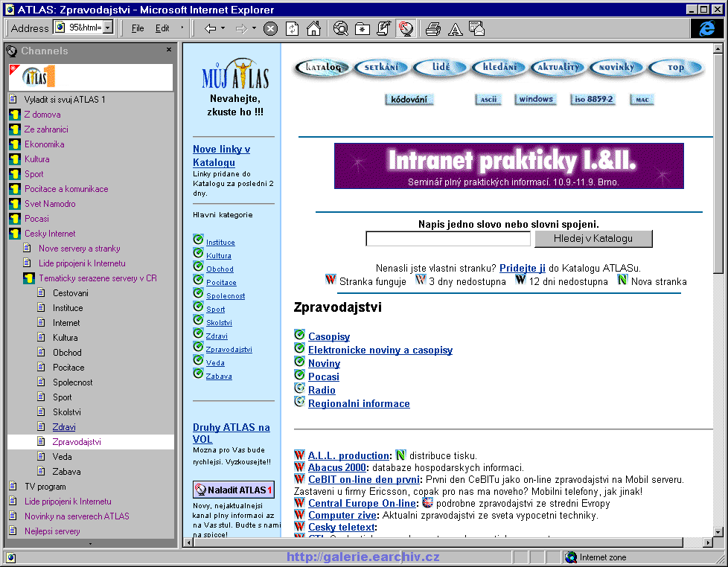
Task: Switch encoding to ascii
Action: [488, 99]
